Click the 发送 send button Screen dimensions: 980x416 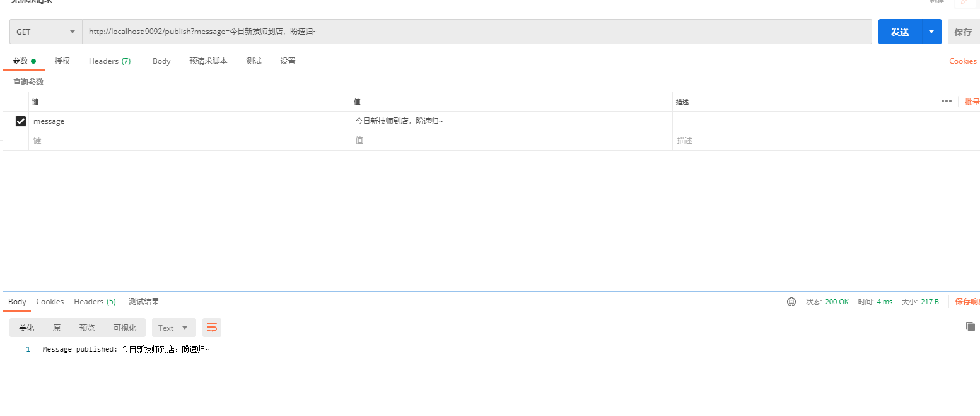pyautogui.click(x=900, y=32)
